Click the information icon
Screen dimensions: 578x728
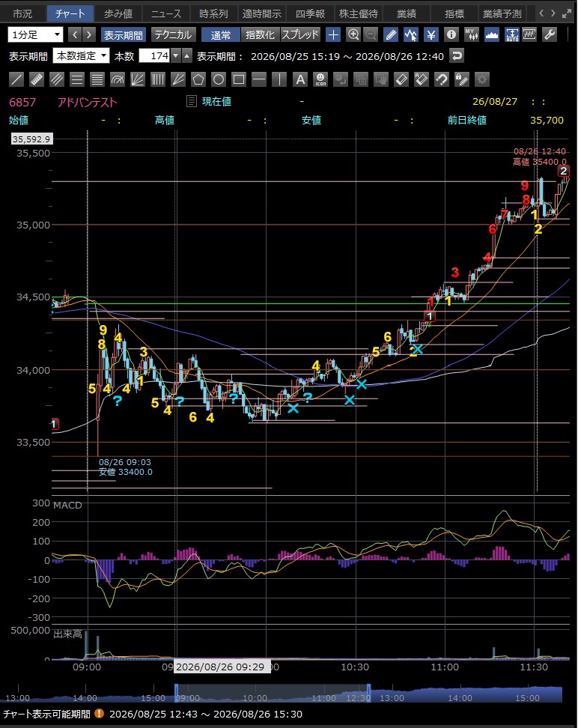point(451,34)
